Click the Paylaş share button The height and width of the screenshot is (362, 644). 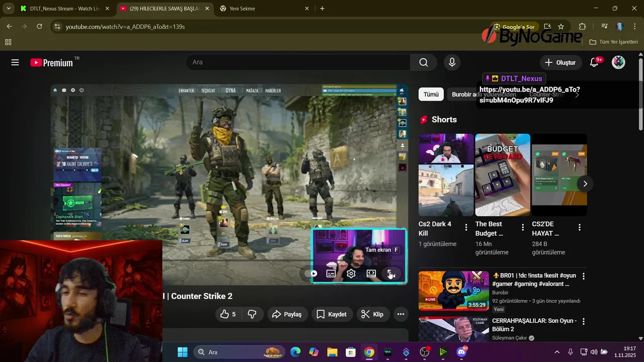[x=287, y=314]
